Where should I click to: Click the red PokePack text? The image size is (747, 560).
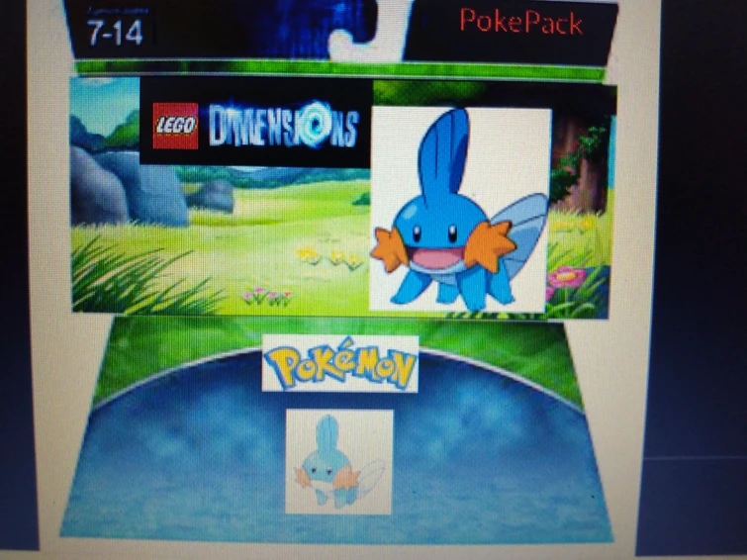(x=521, y=22)
